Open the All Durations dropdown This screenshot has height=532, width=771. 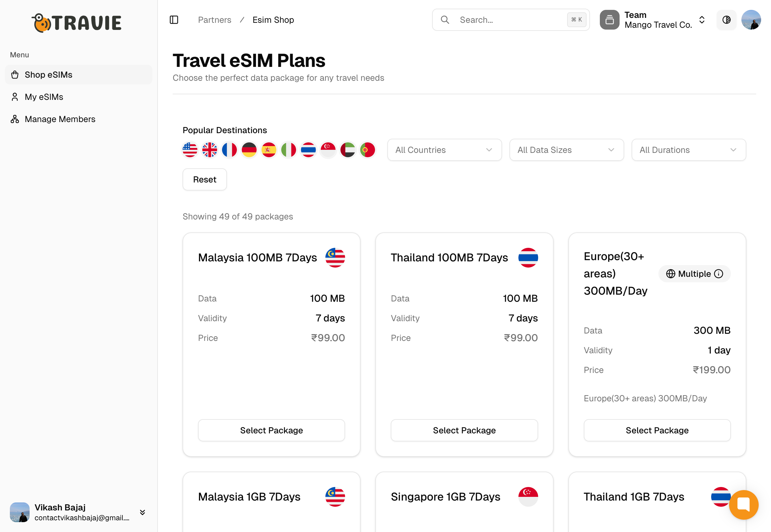(x=688, y=150)
